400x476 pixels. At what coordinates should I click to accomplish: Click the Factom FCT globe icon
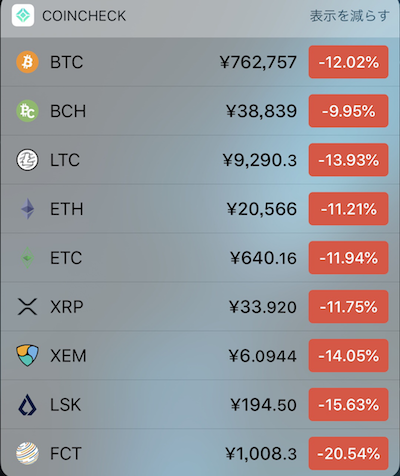click(x=27, y=453)
